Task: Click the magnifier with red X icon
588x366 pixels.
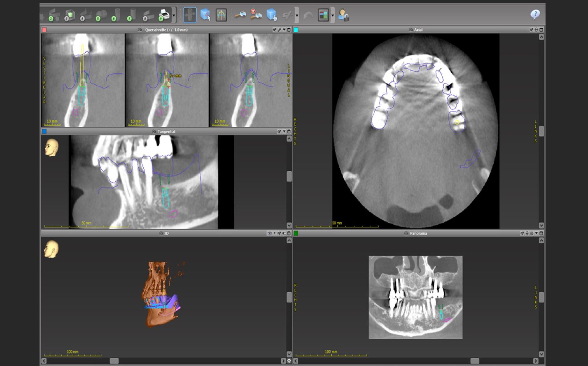Action: point(256,15)
